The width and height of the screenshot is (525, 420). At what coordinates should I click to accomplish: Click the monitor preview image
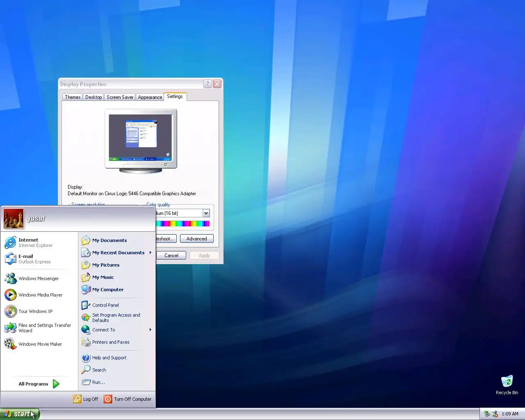tap(141, 141)
